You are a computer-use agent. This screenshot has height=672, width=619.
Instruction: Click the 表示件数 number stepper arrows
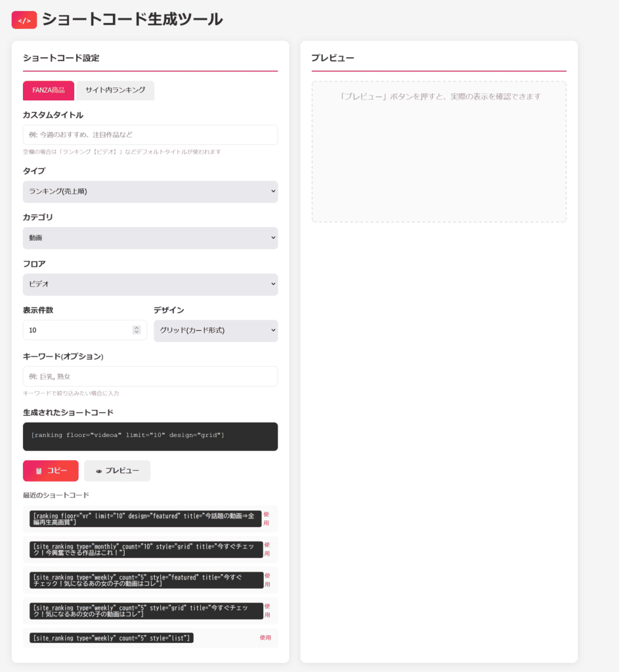(137, 330)
